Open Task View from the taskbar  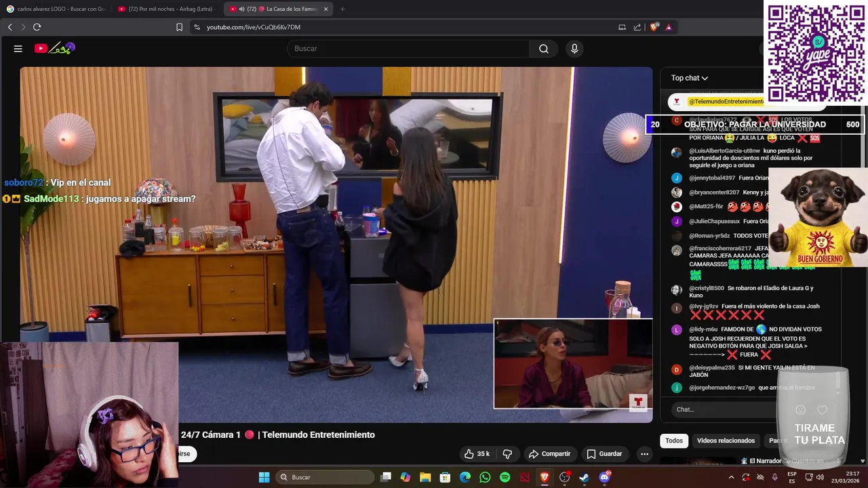click(386, 477)
